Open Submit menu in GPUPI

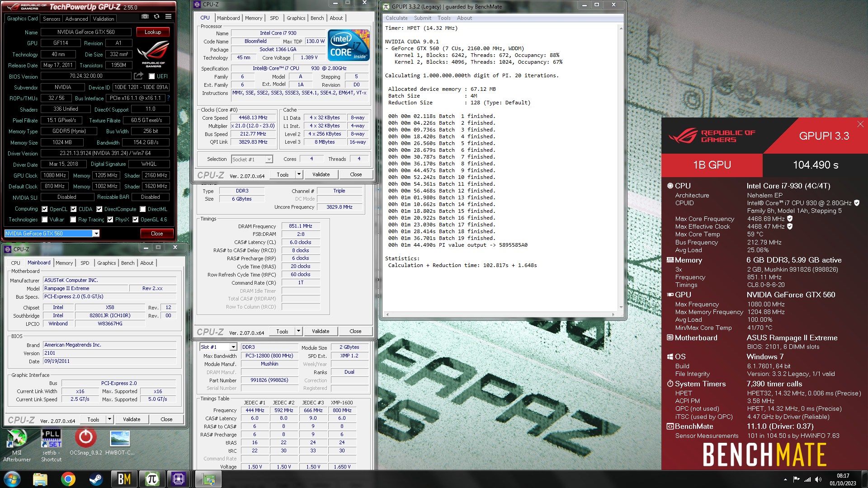point(423,18)
